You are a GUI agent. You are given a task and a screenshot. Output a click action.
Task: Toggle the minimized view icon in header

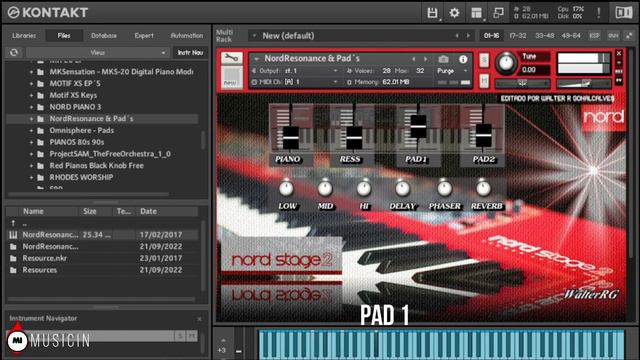click(498, 13)
